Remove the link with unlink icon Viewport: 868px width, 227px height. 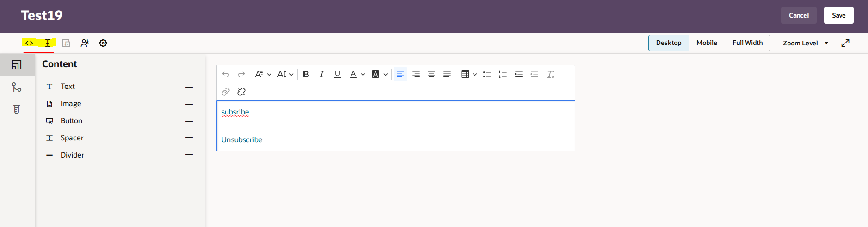tap(241, 92)
